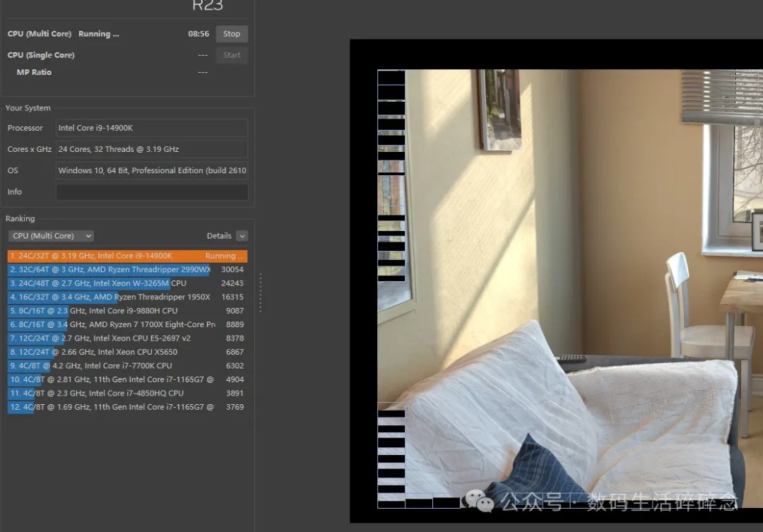
Task: Click the score 30054
Action: click(x=232, y=269)
